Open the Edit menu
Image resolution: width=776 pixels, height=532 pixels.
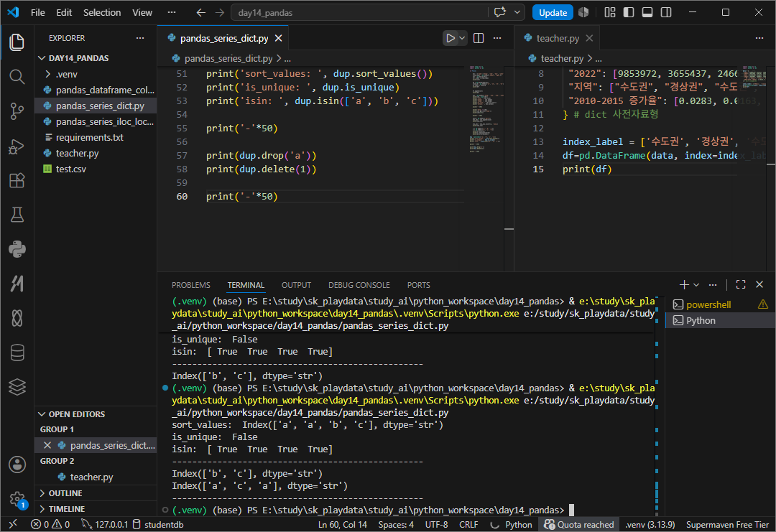pyautogui.click(x=64, y=12)
